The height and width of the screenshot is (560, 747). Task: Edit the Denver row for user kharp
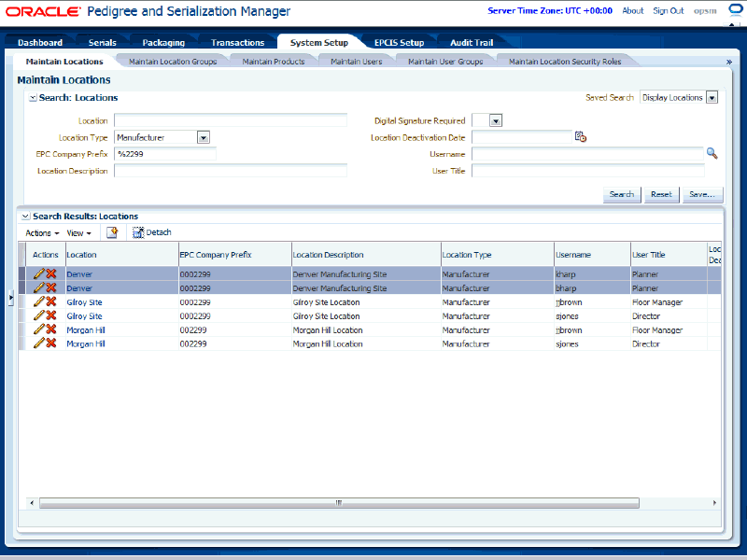click(x=39, y=273)
